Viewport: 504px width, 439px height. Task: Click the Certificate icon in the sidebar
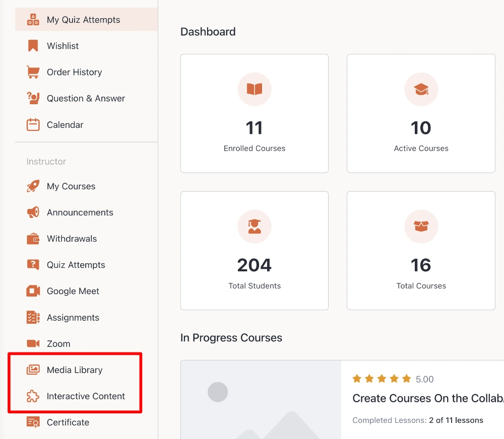click(x=32, y=422)
